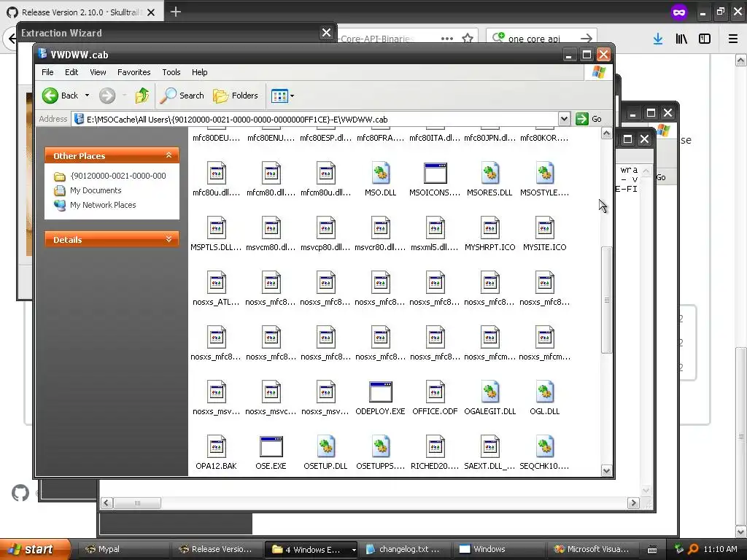Select the OPA12.BAK file icon
The image size is (747, 560).
click(216, 447)
